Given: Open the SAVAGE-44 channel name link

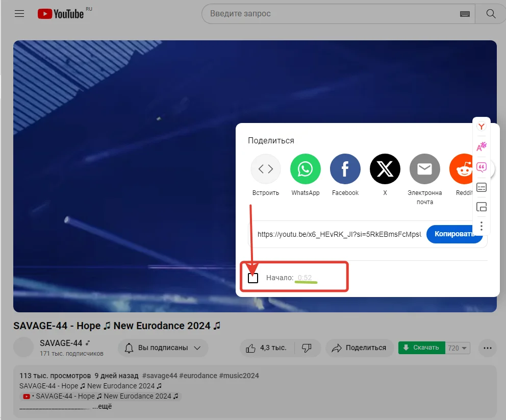Looking at the screenshot, I should 61,343.
